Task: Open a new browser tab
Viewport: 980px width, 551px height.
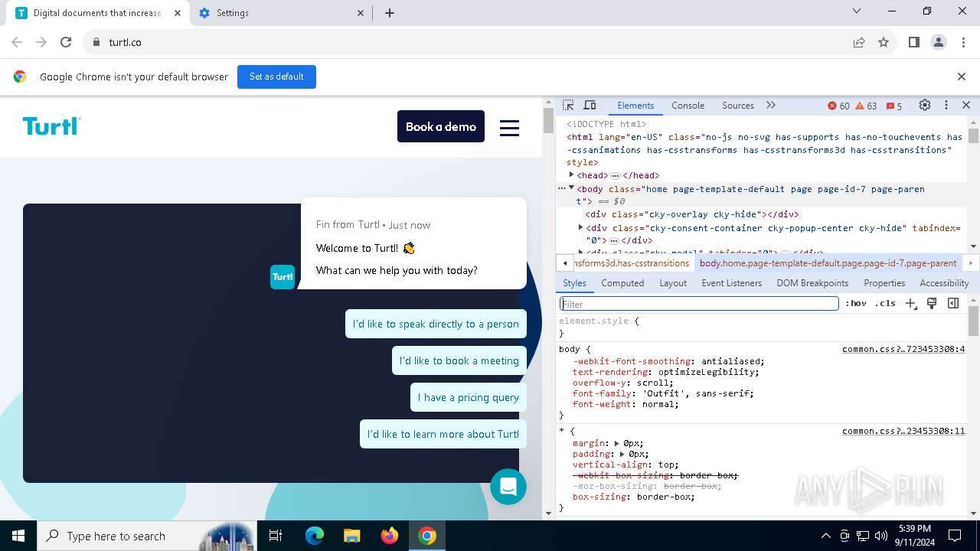Action: click(390, 13)
